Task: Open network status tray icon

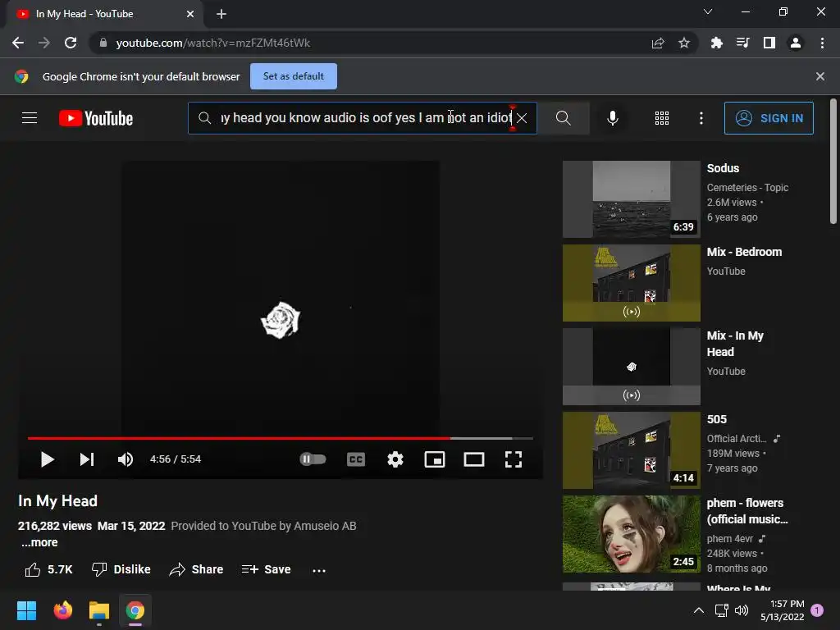Action: click(x=721, y=610)
